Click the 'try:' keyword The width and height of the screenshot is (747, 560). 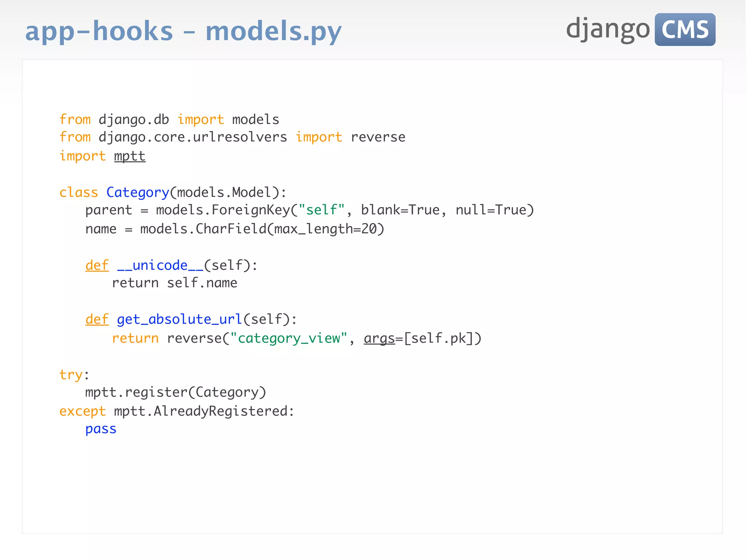(x=74, y=375)
